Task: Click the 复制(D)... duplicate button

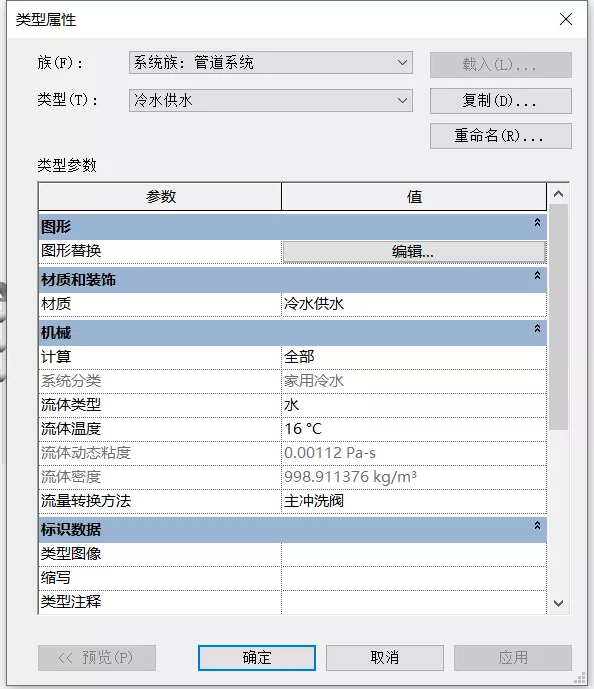Action: 501,101
